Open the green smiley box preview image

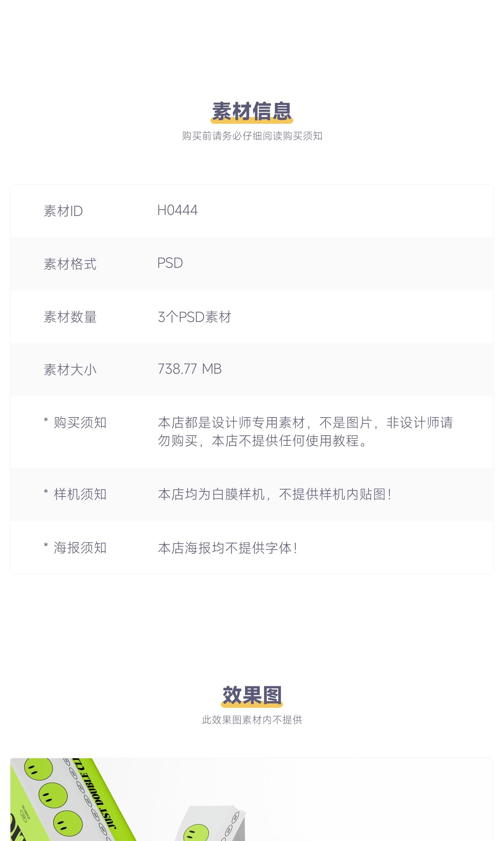tap(252, 800)
